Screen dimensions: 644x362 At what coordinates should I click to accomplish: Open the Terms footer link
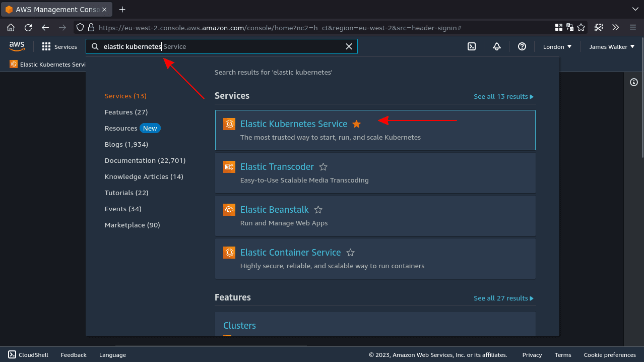(x=563, y=355)
